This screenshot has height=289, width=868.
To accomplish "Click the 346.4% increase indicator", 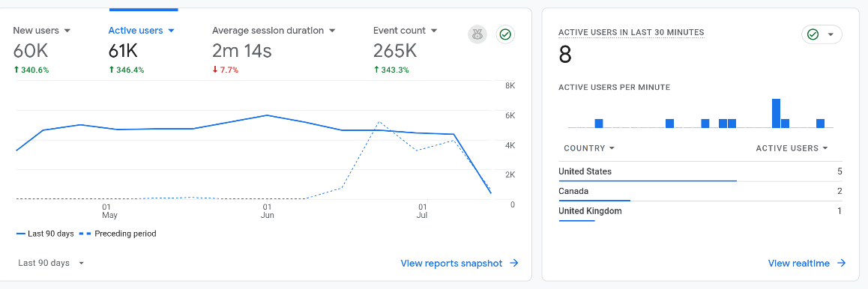I will click(126, 70).
